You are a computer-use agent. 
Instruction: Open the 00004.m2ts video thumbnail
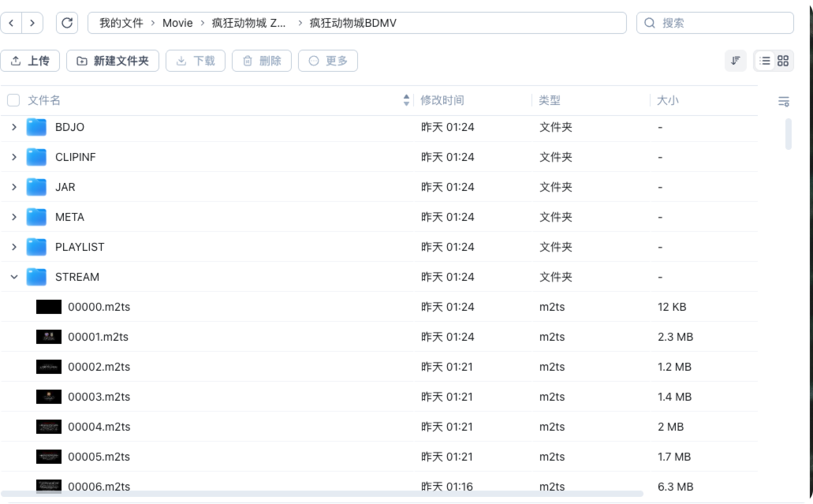click(x=49, y=427)
